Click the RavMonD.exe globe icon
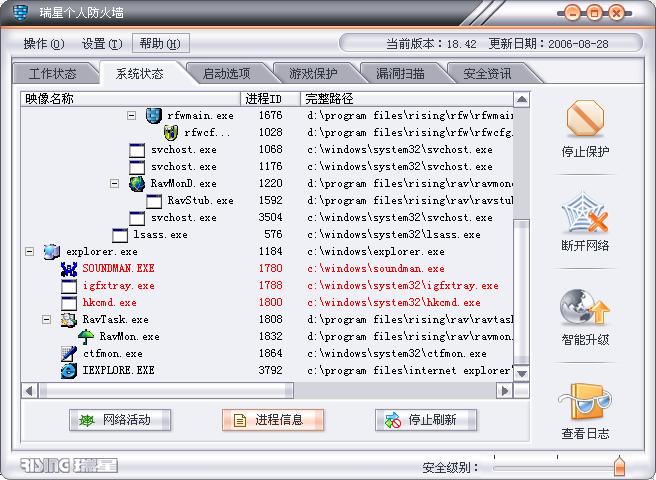 [x=137, y=183]
